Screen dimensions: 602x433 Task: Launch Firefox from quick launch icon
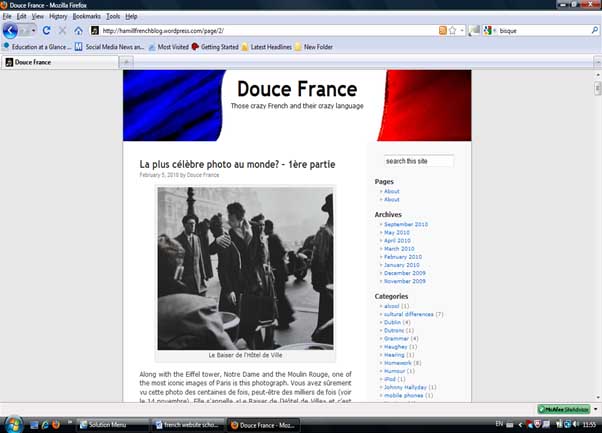click(x=56, y=425)
